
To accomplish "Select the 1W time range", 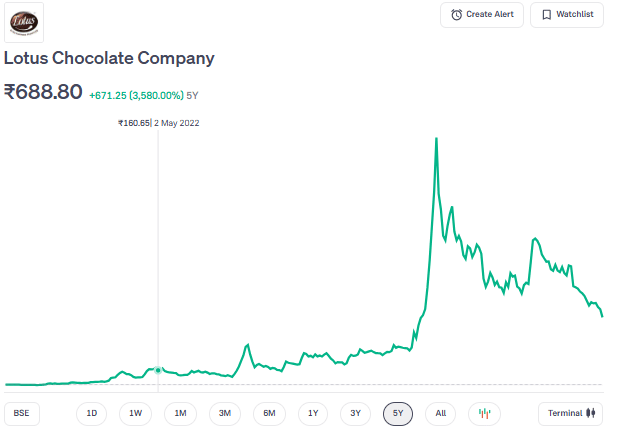I will pyautogui.click(x=136, y=413).
